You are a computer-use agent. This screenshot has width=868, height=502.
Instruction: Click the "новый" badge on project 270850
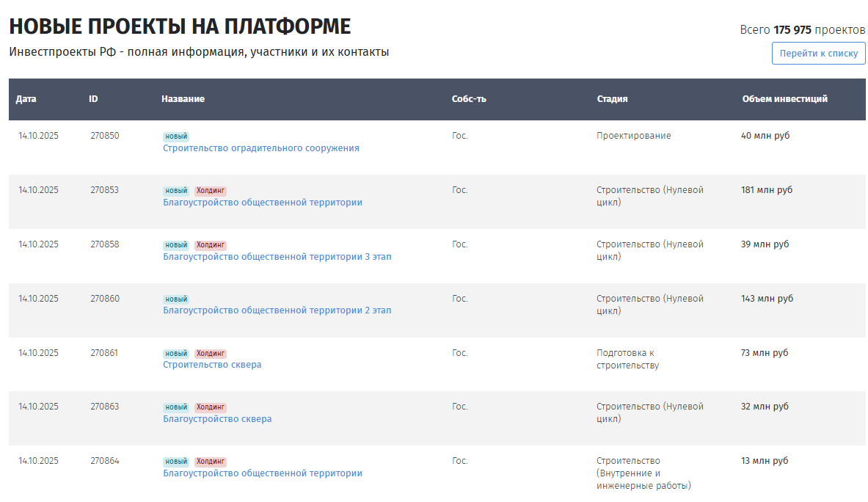175,135
